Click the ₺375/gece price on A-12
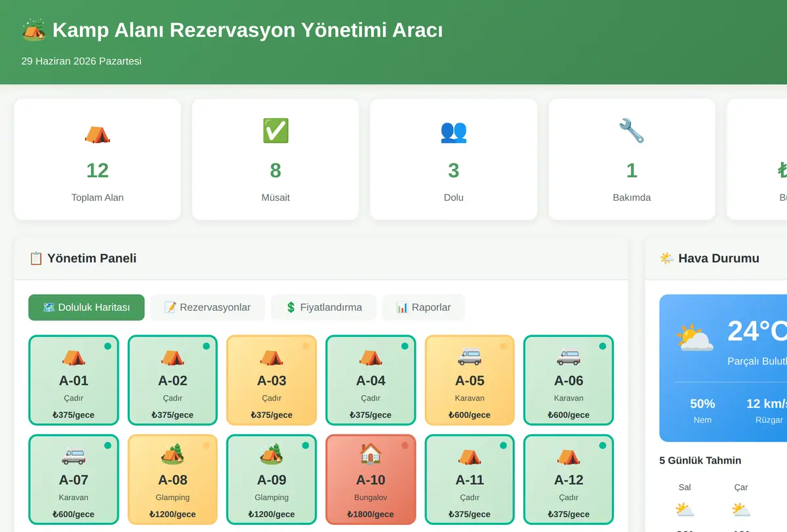This screenshot has width=787, height=532. 569,514
